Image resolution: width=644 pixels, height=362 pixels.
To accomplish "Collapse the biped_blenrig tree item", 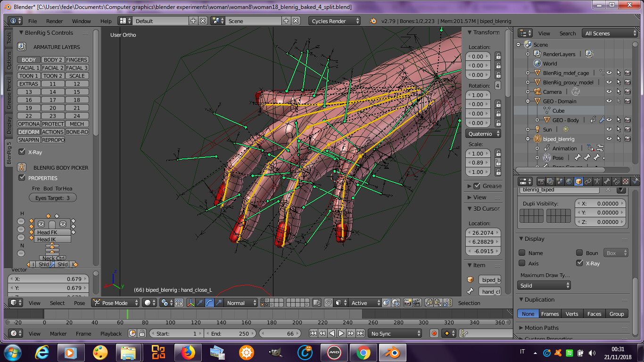I will click(x=528, y=139).
